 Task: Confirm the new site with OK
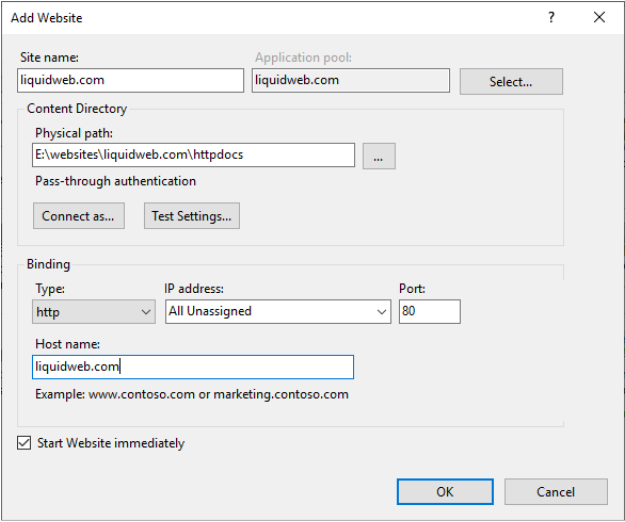tap(444, 491)
